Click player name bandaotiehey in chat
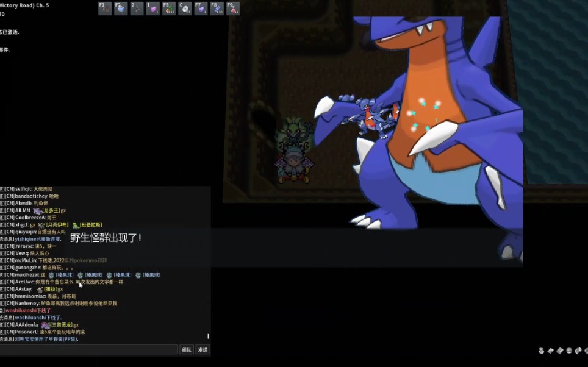 click(31, 196)
